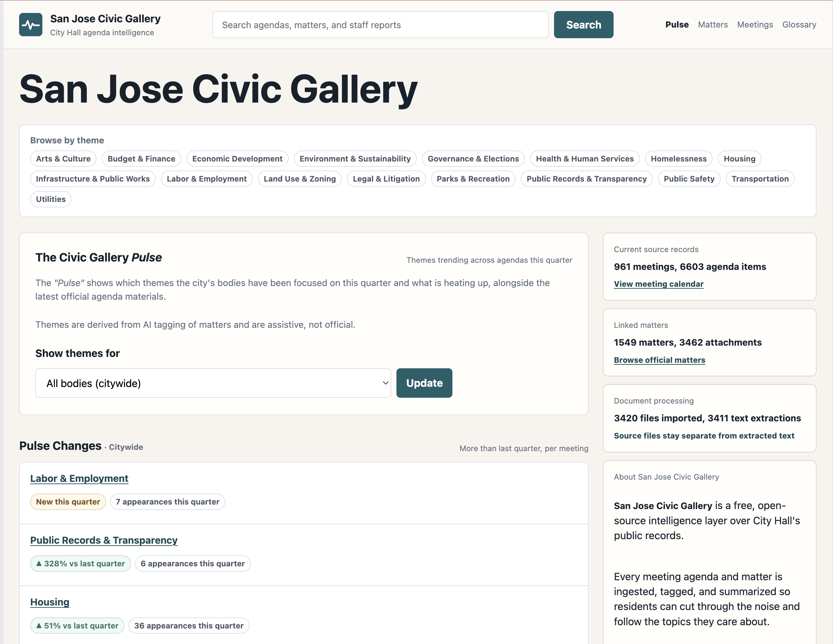
Task: Click the 328% vs last quarter badge
Action: coord(81,563)
